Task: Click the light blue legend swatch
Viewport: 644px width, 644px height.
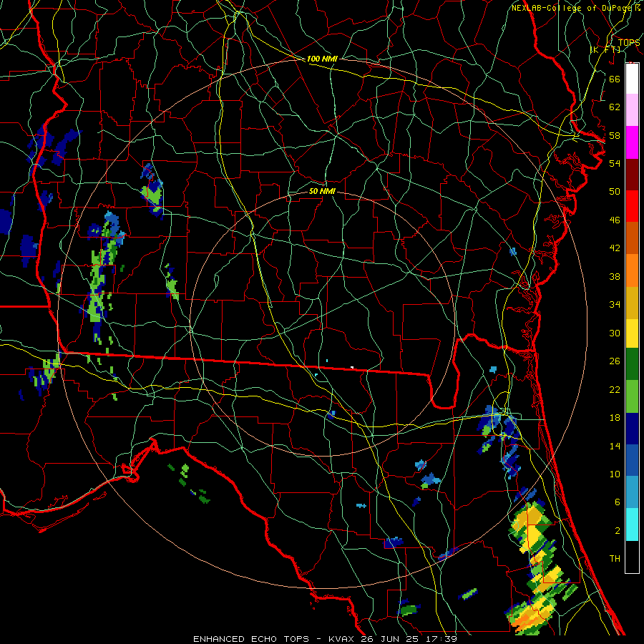Action: tap(632, 492)
